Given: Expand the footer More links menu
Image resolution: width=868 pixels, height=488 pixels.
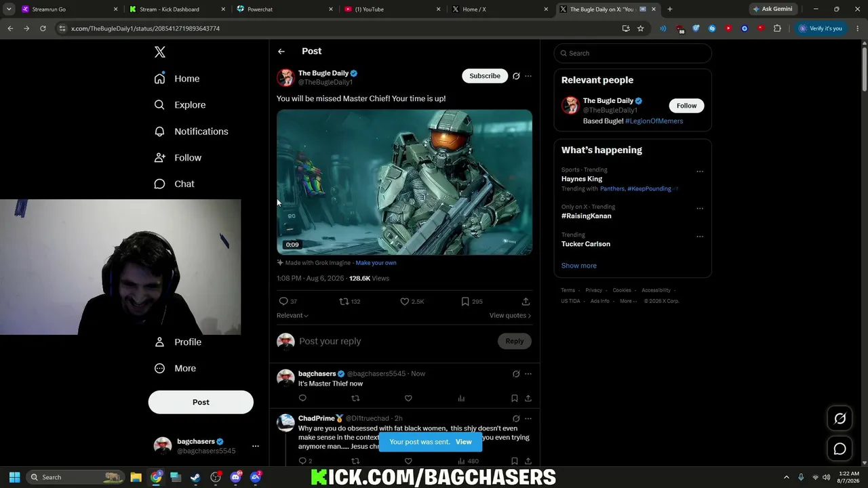Looking at the screenshot, I should coord(628,301).
